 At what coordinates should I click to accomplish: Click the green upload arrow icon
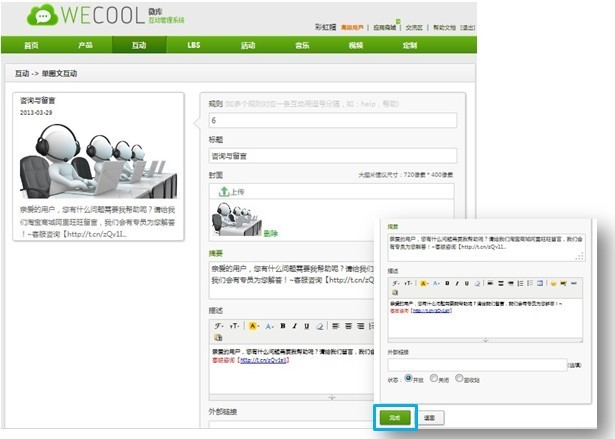[x=224, y=191]
